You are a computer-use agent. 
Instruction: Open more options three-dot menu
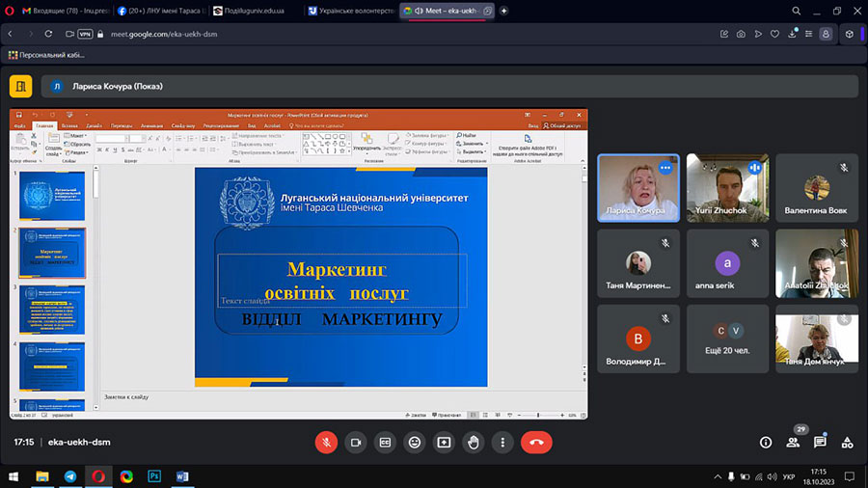502,442
